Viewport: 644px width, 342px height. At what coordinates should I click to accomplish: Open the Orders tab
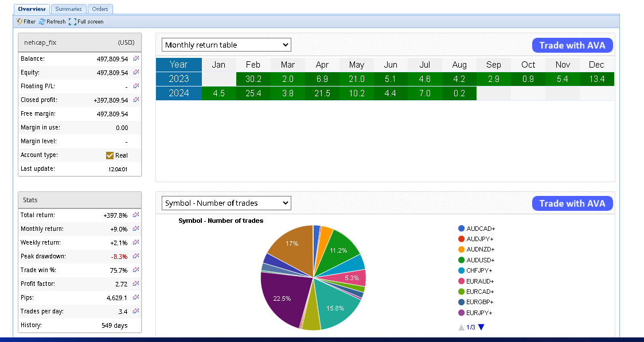100,9
